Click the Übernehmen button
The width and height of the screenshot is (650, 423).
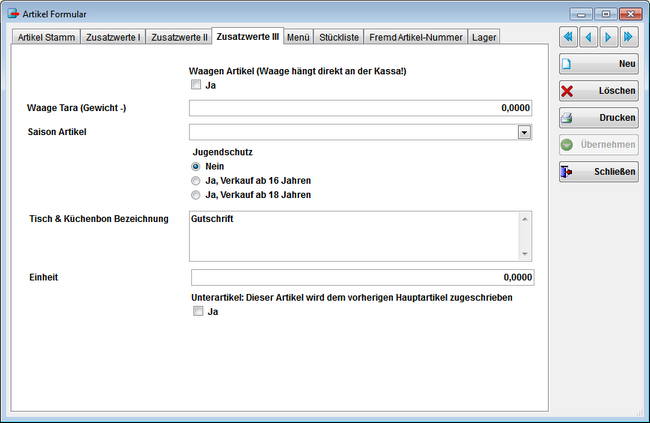pos(599,145)
